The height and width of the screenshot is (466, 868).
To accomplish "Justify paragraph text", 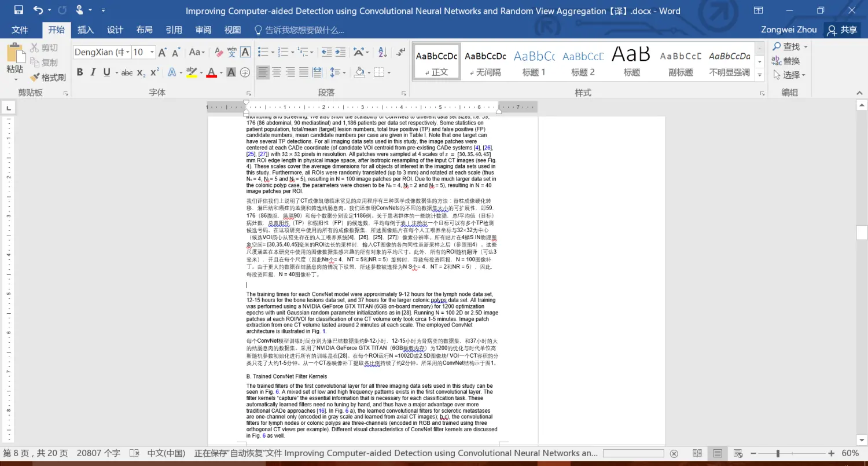I will click(x=303, y=72).
